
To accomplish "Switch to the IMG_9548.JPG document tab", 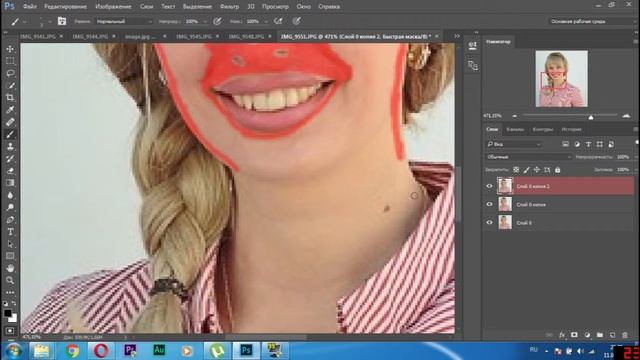I will [x=246, y=36].
